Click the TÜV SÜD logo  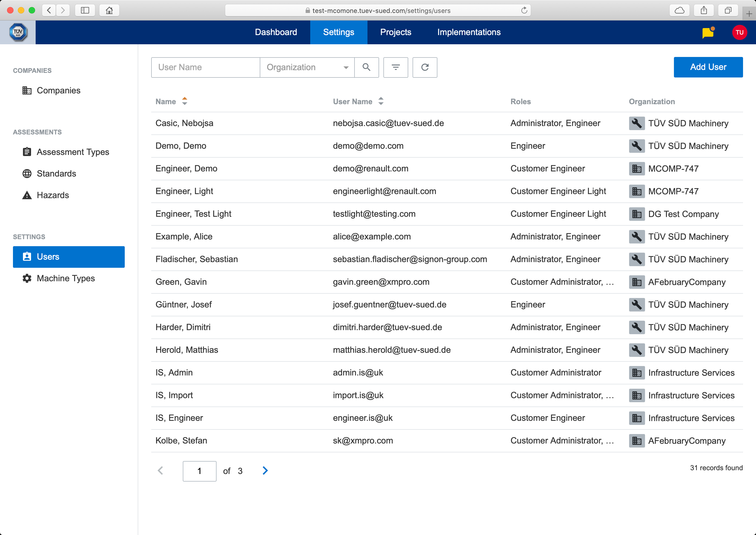click(18, 32)
